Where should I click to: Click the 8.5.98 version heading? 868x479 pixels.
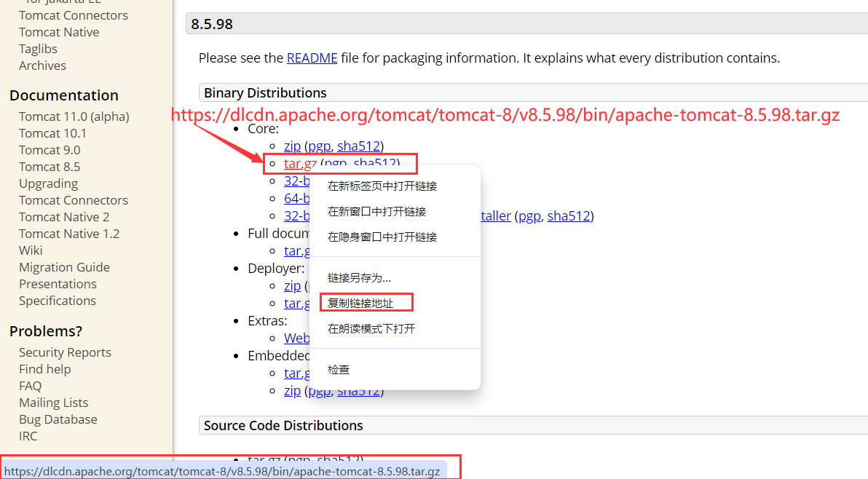(x=211, y=24)
